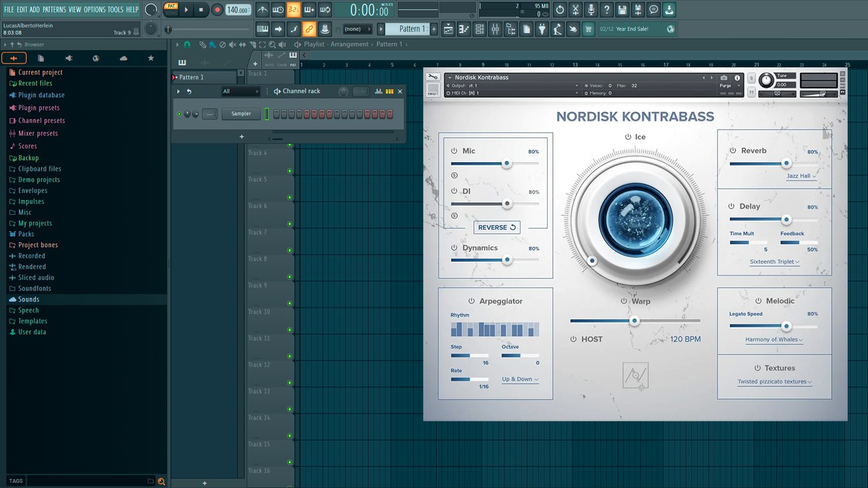Open the piano roll view
The height and width of the screenshot is (488, 868).
tap(464, 29)
